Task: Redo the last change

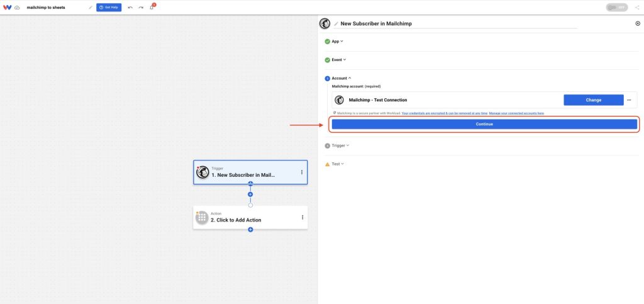Action: click(x=141, y=8)
